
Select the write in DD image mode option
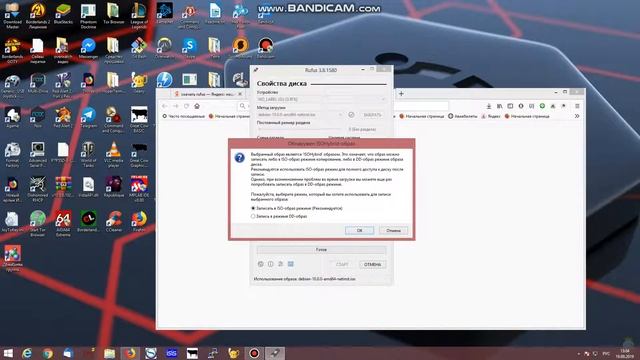[x=279, y=216]
